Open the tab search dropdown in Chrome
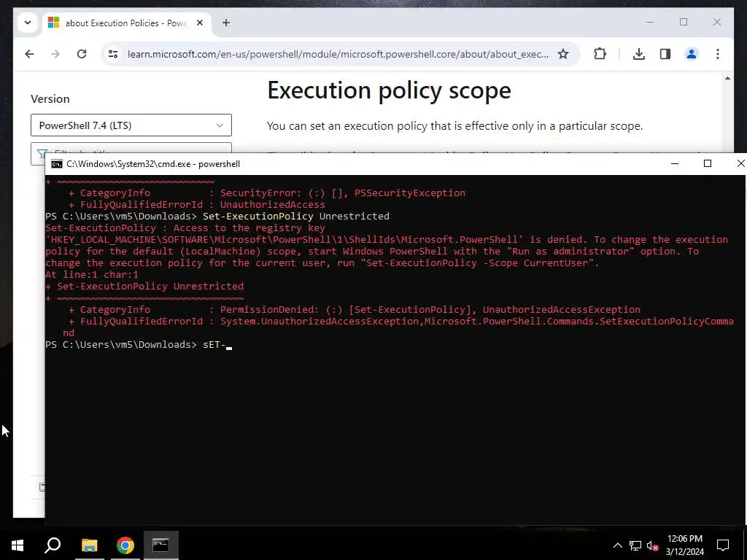Screen dimensions: 747x560 (28, 23)
